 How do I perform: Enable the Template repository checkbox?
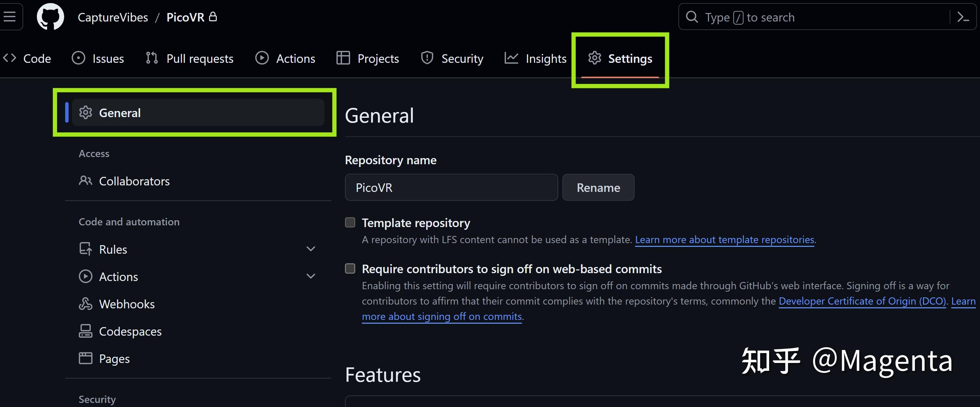pos(350,222)
